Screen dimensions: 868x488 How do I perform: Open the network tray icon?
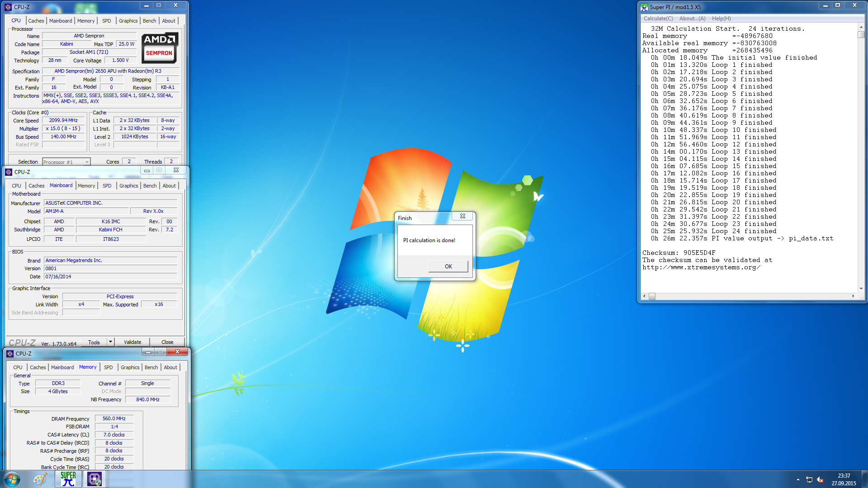tap(809, 479)
